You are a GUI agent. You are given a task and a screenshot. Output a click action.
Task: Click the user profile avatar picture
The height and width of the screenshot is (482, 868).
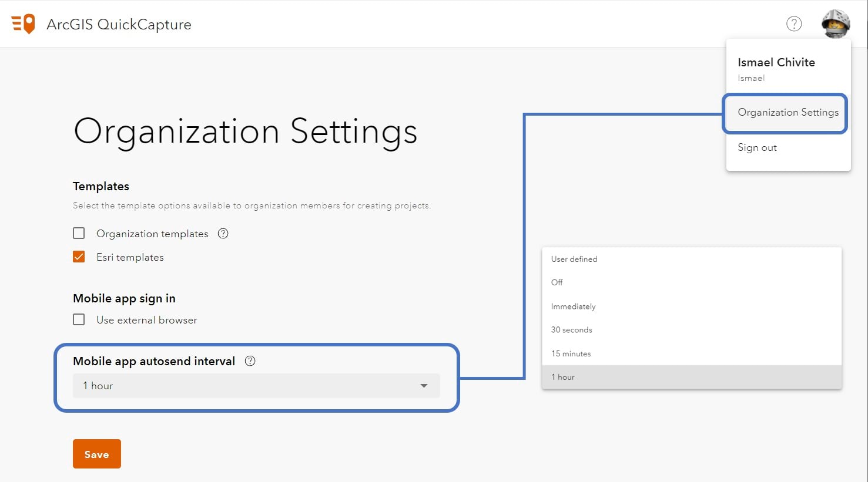coord(836,23)
